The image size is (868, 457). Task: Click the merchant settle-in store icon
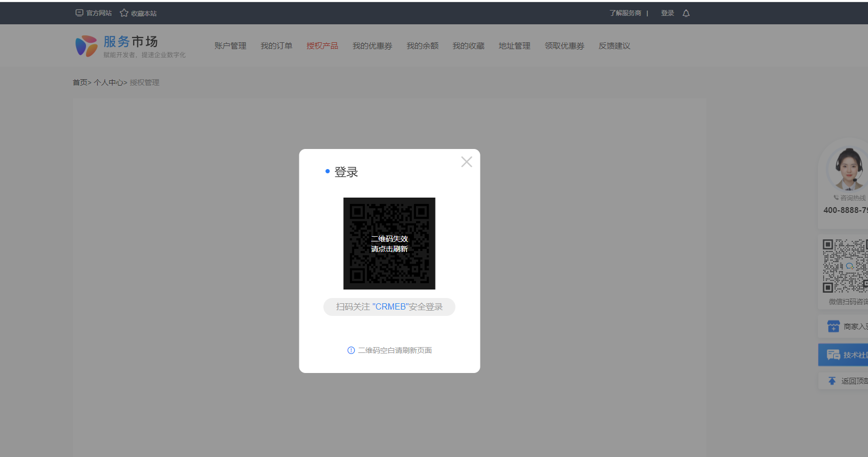[833, 327]
